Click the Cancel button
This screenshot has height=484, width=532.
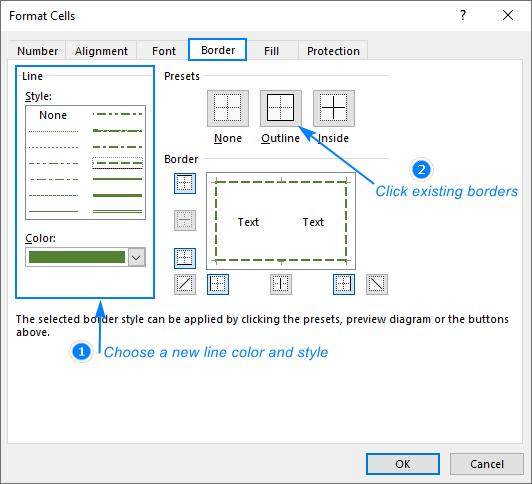tap(487, 464)
